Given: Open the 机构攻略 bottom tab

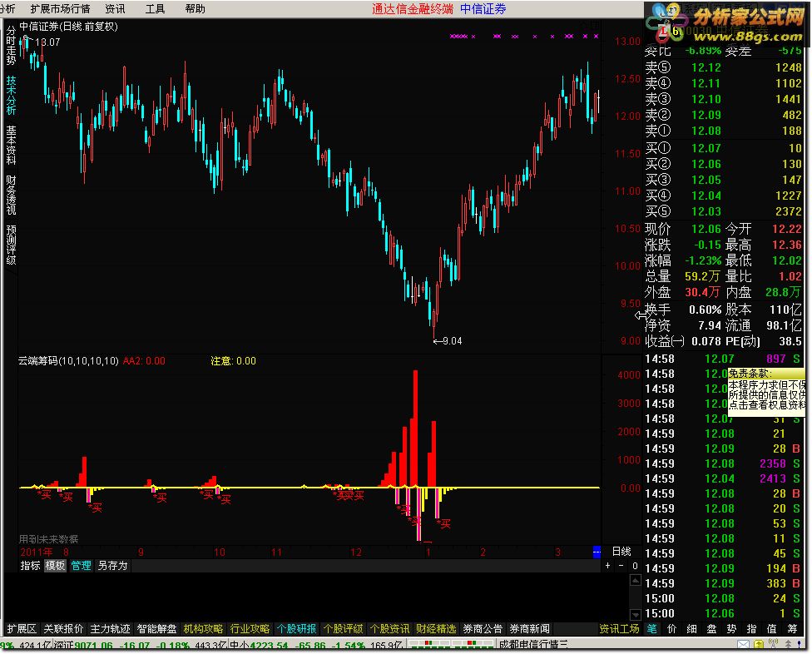Looking at the screenshot, I should [203, 629].
